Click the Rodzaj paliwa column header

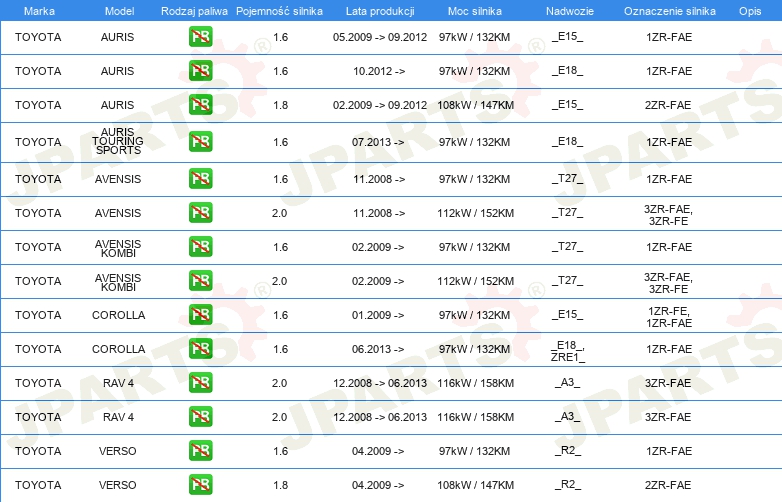pos(194,11)
